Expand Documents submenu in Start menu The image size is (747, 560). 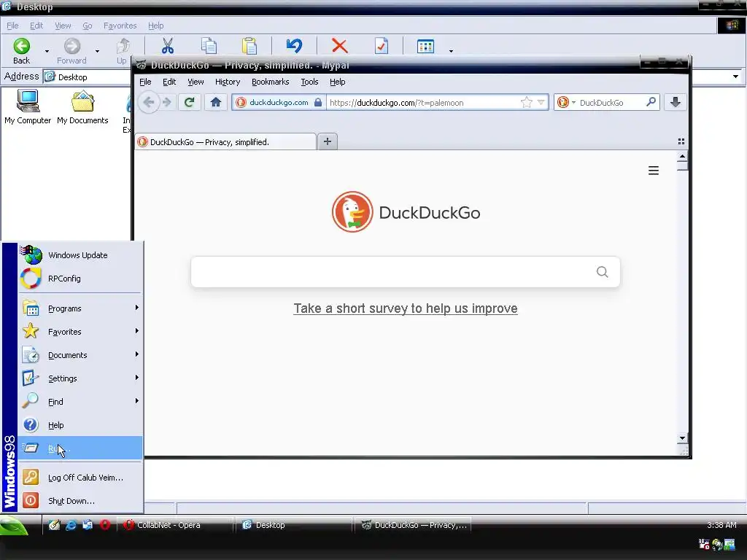coord(80,355)
